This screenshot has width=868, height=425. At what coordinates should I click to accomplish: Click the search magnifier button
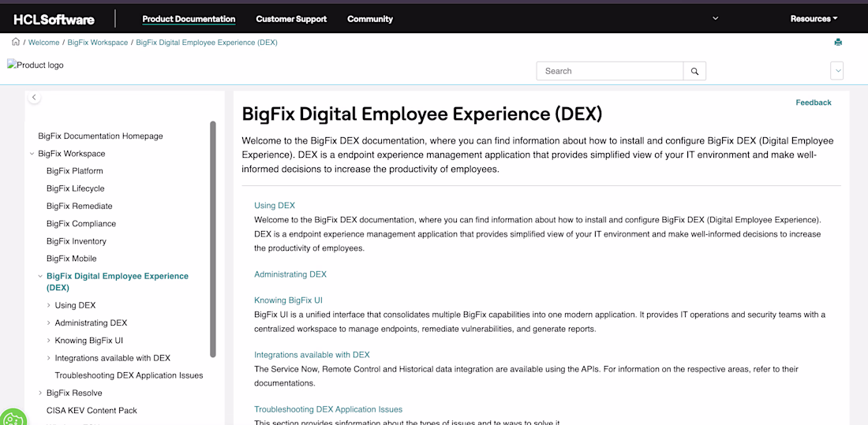694,71
